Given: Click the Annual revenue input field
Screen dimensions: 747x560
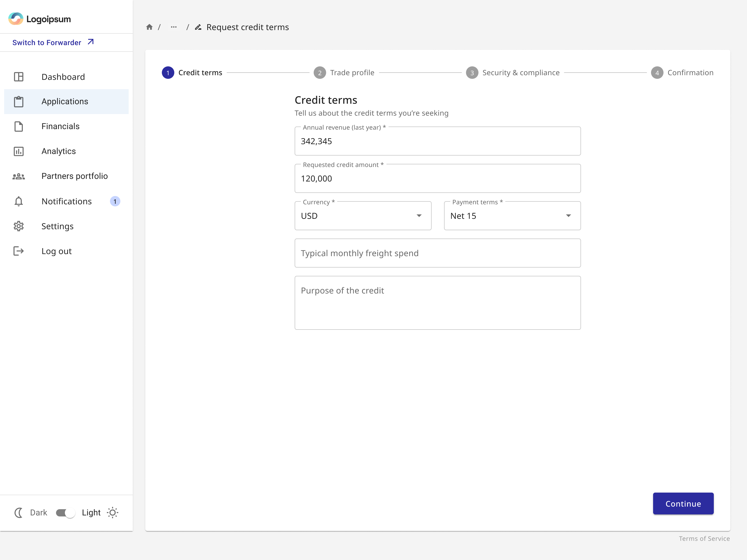Looking at the screenshot, I should click(438, 141).
